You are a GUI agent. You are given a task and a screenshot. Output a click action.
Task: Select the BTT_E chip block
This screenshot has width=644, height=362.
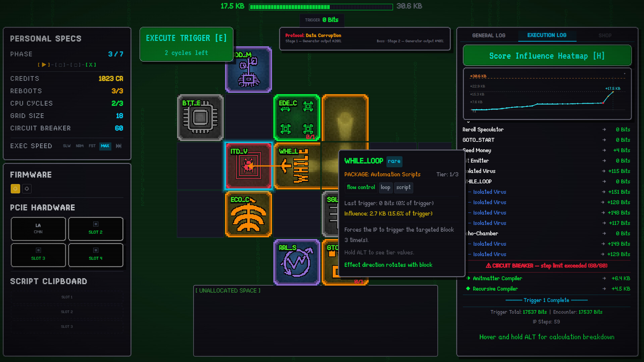pyautogui.click(x=200, y=118)
